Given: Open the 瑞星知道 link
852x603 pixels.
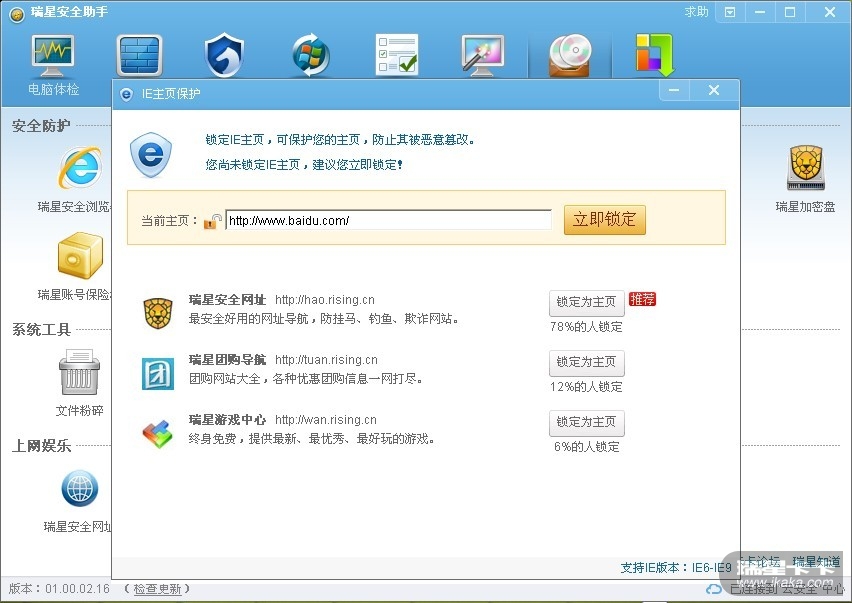Looking at the screenshot, I should click(816, 562).
